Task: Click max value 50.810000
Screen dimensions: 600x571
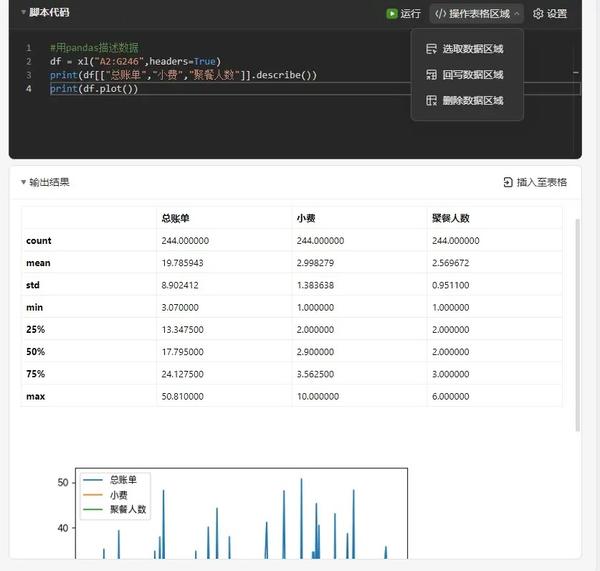Action: coord(182,396)
